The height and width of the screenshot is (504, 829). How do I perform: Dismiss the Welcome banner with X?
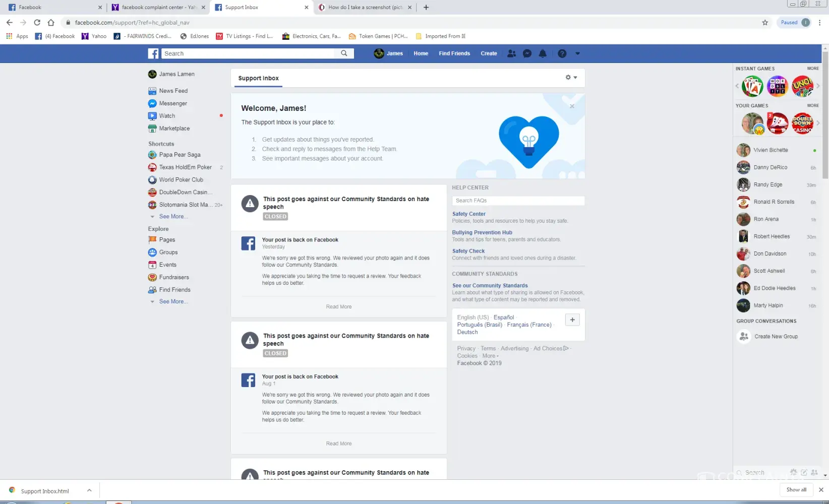pyautogui.click(x=572, y=106)
